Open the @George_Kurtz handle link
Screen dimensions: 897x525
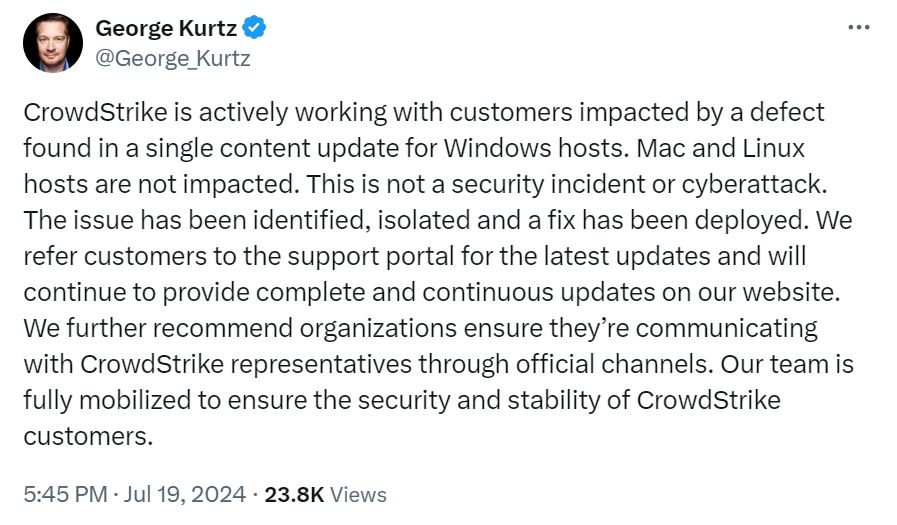[172, 58]
